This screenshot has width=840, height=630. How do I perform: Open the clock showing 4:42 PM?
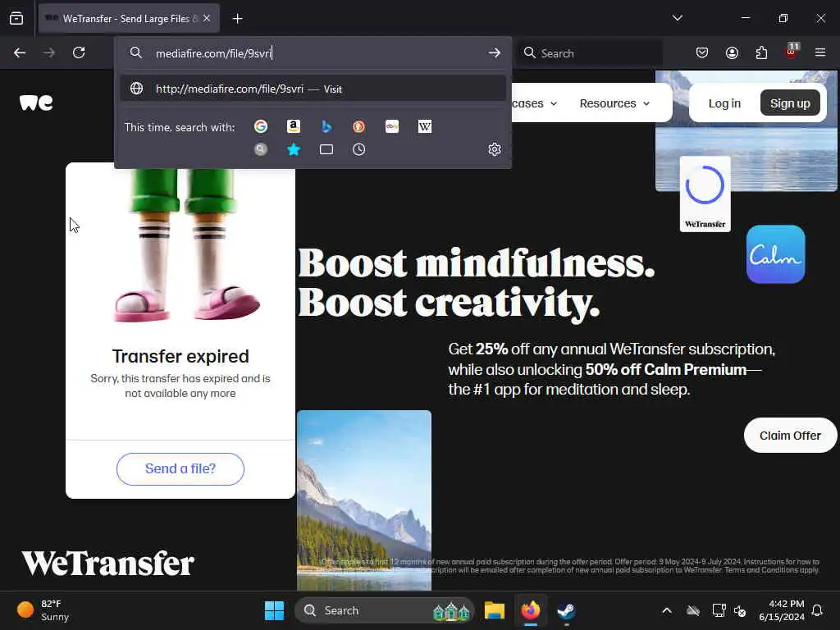pyautogui.click(x=782, y=610)
